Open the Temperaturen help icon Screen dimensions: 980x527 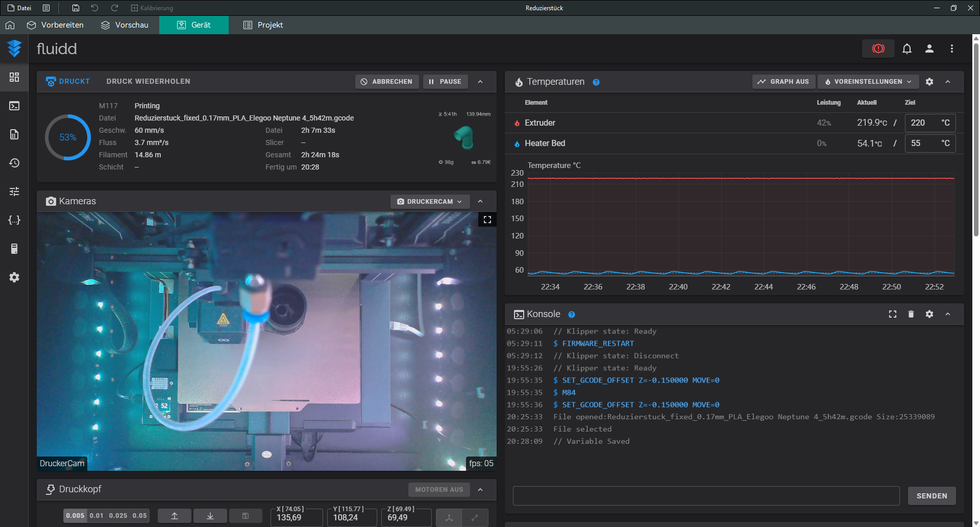click(x=596, y=82)
